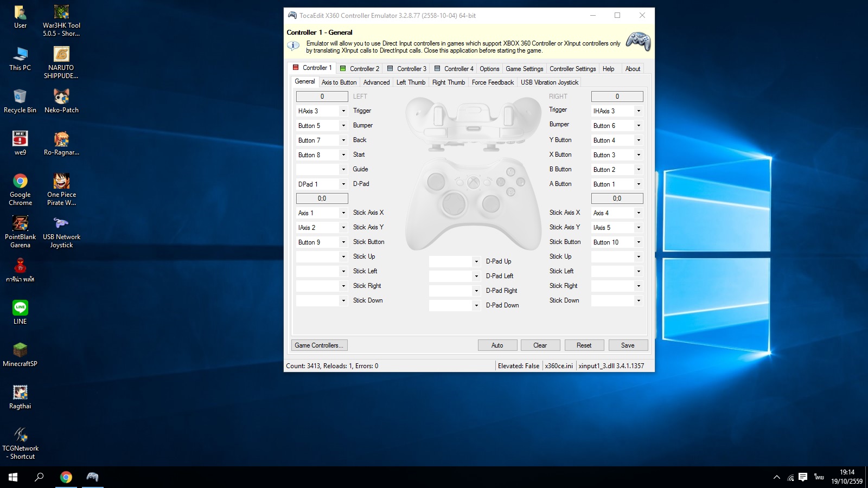
Task: Open the Options tab
Action: click(x=489, y=69)
